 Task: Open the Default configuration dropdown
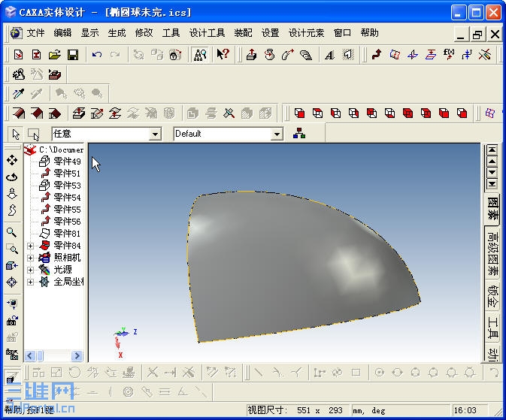(x=277, y=134)
